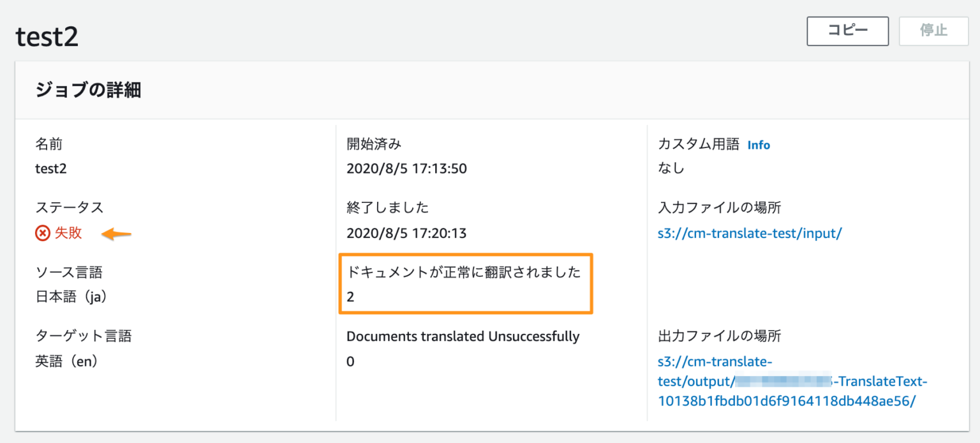Click the コピー button
The width and height of the screenshot is (980, 443).
click(x=847, y=31)
